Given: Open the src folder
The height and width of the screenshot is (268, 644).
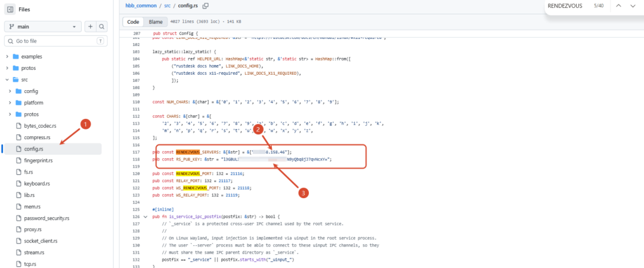Looking at the screenshot, I should click(x=24, y=79).
